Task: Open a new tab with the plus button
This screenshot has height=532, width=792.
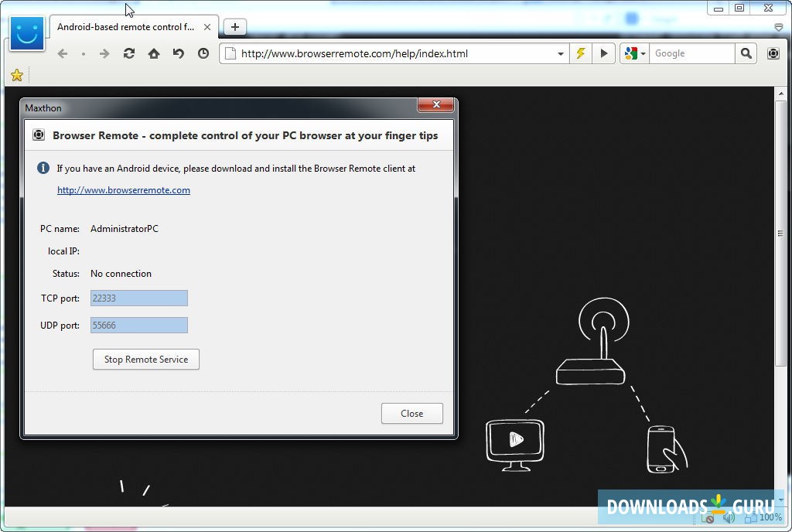Action: point(235,27)
